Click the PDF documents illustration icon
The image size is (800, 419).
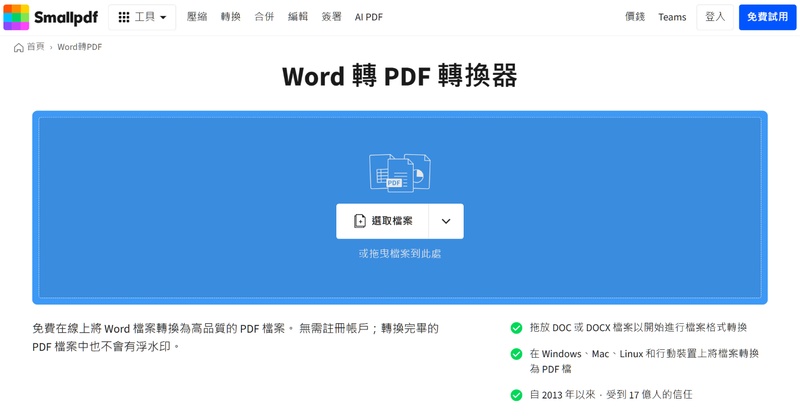[x=400, y=173]
